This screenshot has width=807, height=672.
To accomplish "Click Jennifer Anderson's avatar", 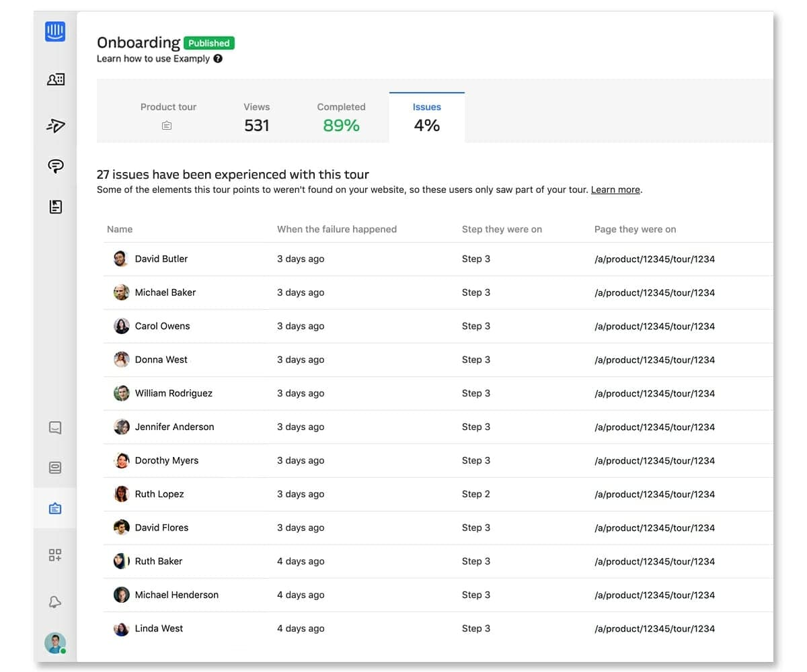I will click(121, 427).
